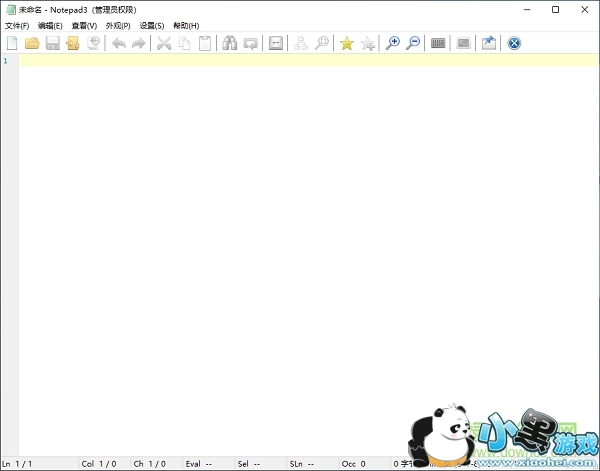Click the Save file floppy icon
This screenshot has width=600, height=471.
pyautogui.click(x=52, y=43)
